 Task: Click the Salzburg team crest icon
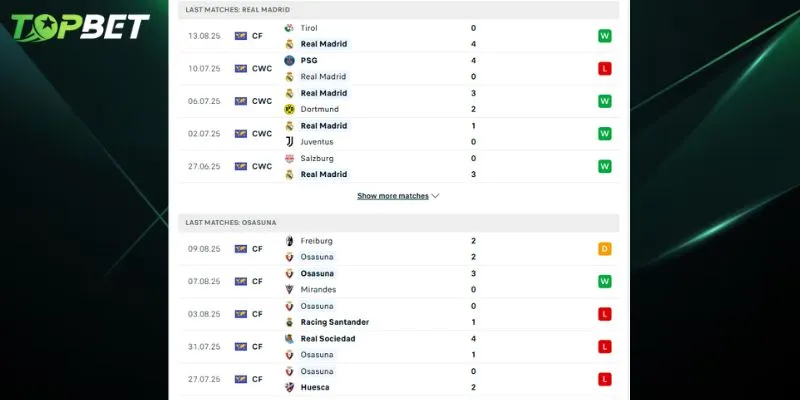289,158
